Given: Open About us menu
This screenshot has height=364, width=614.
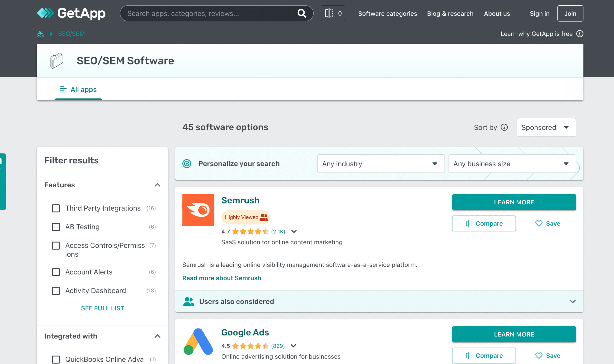Looking at the screenshot, I should coord(497,13).
